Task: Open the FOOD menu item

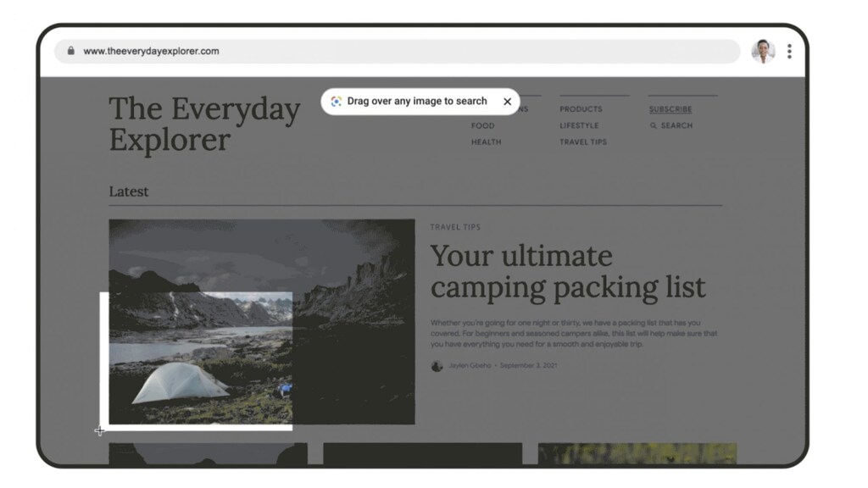Action: click(x=482, y=125)
